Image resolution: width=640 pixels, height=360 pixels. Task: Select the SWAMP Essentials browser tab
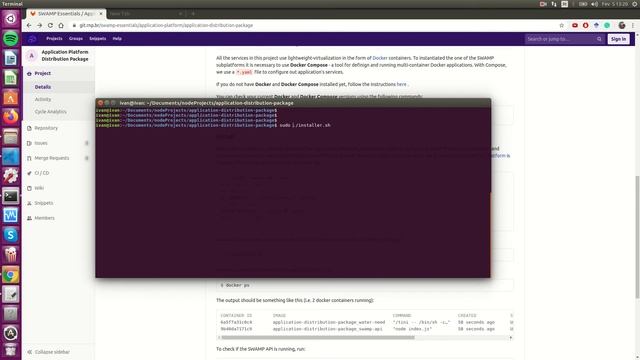tap(65, 13)
